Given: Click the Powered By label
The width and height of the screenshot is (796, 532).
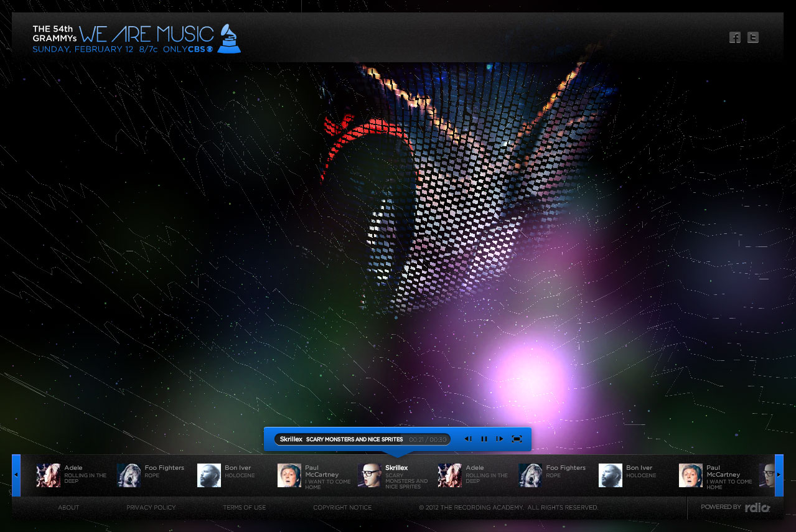Looking at the screenshot, I should pyautogui.click(x=721, y=507).
